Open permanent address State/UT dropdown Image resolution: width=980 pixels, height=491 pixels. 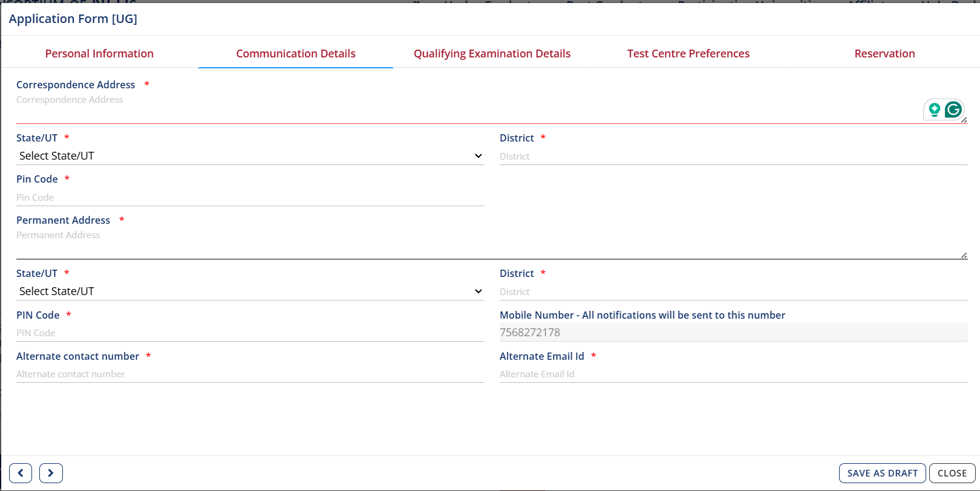point(250,291)
